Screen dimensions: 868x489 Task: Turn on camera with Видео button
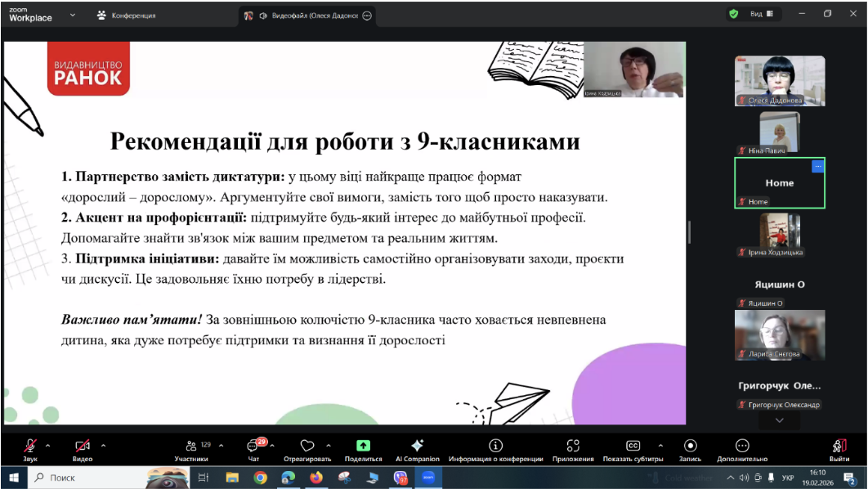click(83, 450)
